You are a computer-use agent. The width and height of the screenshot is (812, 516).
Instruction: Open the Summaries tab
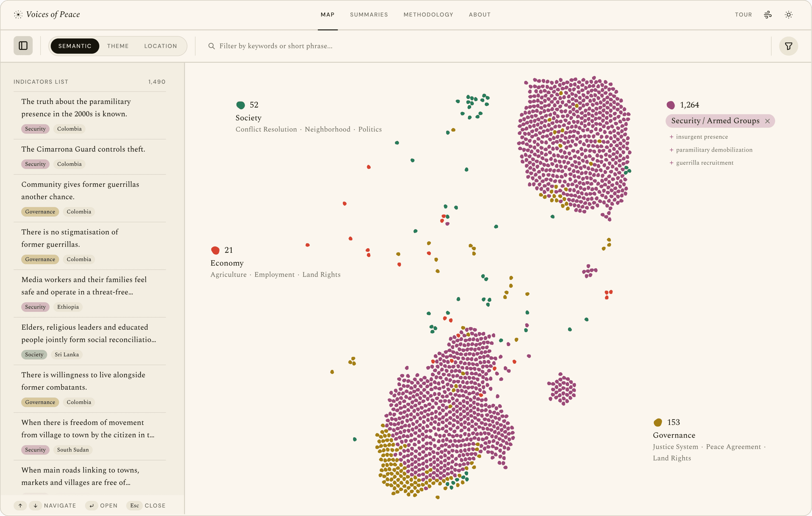click(369, 14)
